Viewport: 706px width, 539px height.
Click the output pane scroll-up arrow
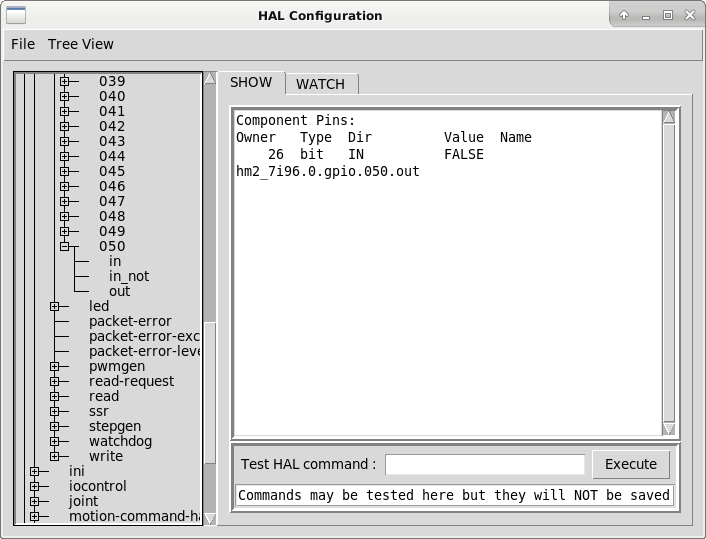(x=669, y=117)
